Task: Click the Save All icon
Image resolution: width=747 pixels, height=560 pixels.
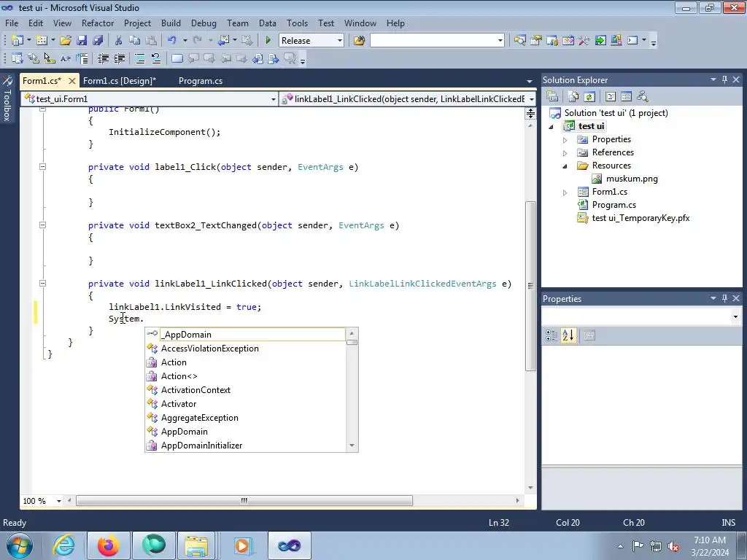Action: click(98, 41)
